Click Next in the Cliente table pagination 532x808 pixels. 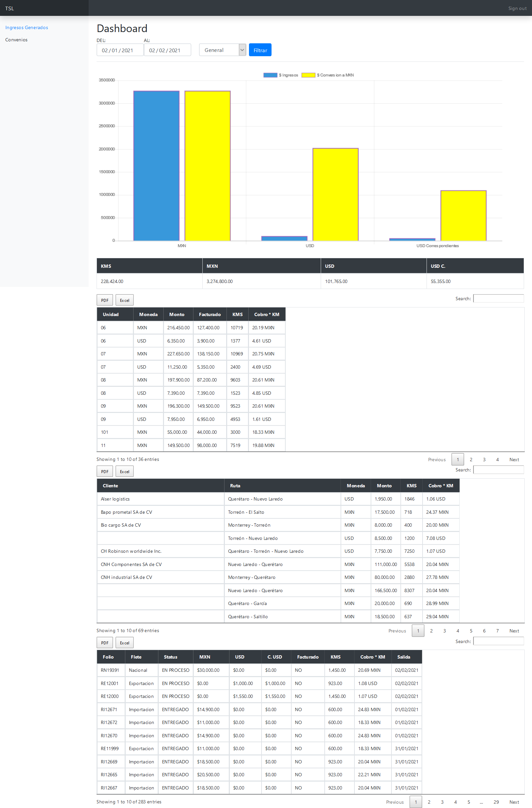514,631
